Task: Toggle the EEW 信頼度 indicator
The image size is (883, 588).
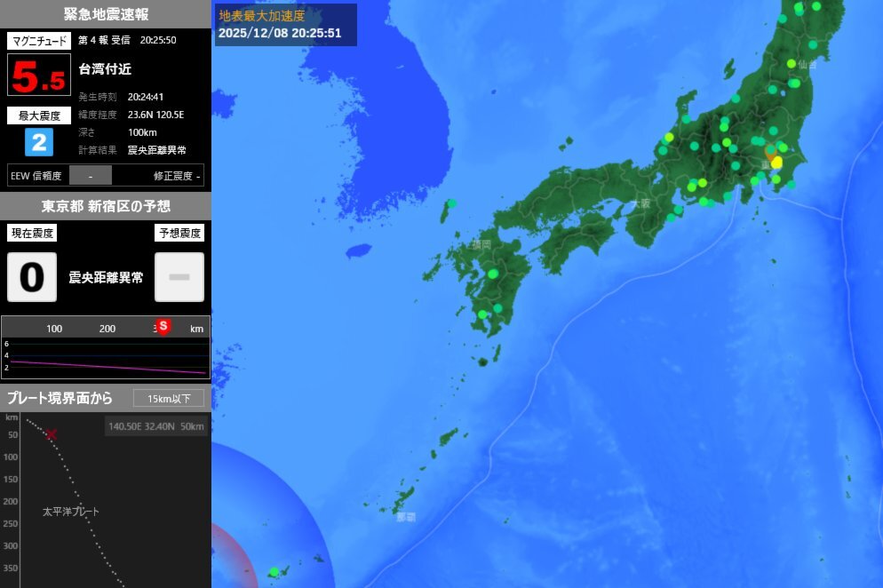Action: (89, 175)
